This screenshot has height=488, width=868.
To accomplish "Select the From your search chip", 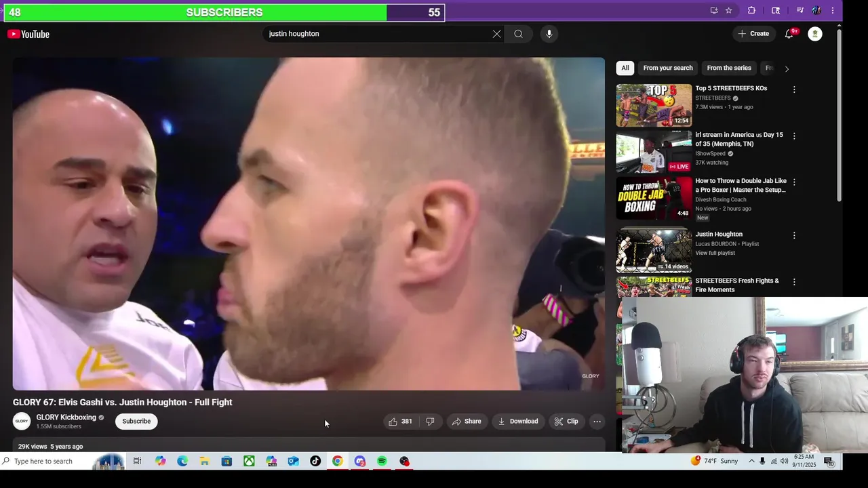I will point(668,68).
